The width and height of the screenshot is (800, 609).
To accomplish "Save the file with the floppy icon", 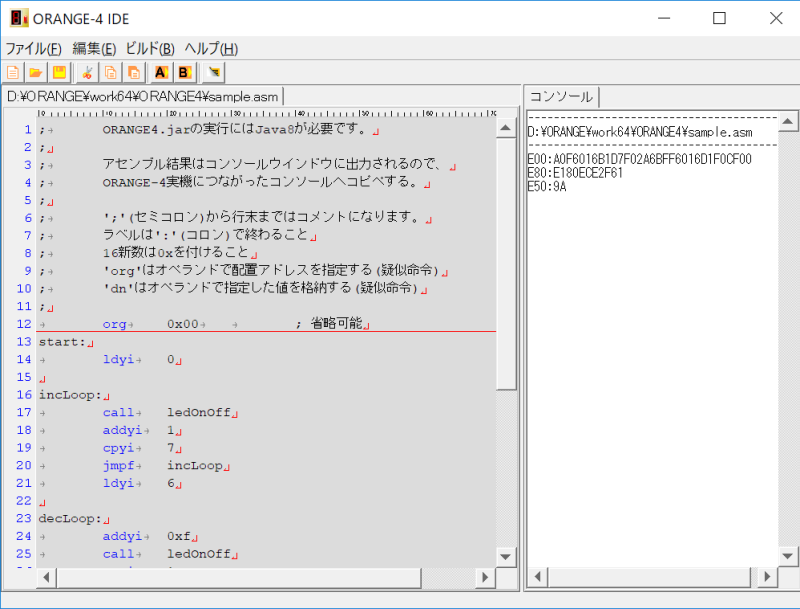I will tap(59, 72).
